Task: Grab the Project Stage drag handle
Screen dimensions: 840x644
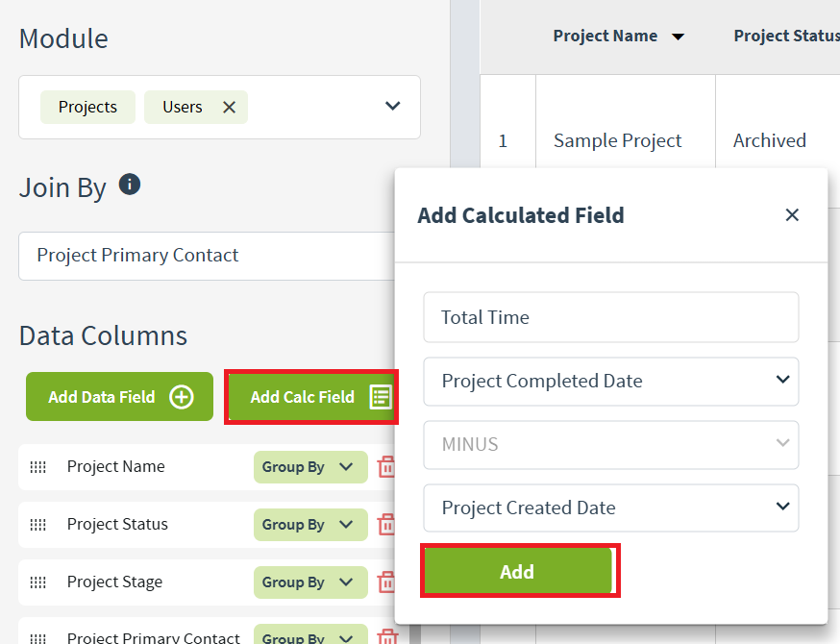Action: pos(38,582)
